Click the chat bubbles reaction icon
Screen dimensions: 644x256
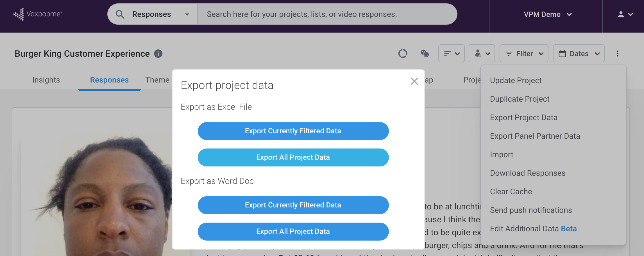[425, 53]
